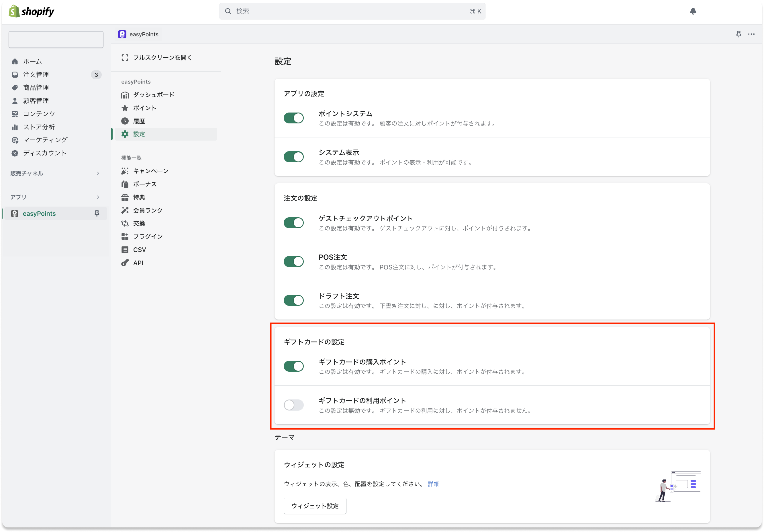764x532 pixels.
Task: Click the Shopify logo
Action: 31,11
